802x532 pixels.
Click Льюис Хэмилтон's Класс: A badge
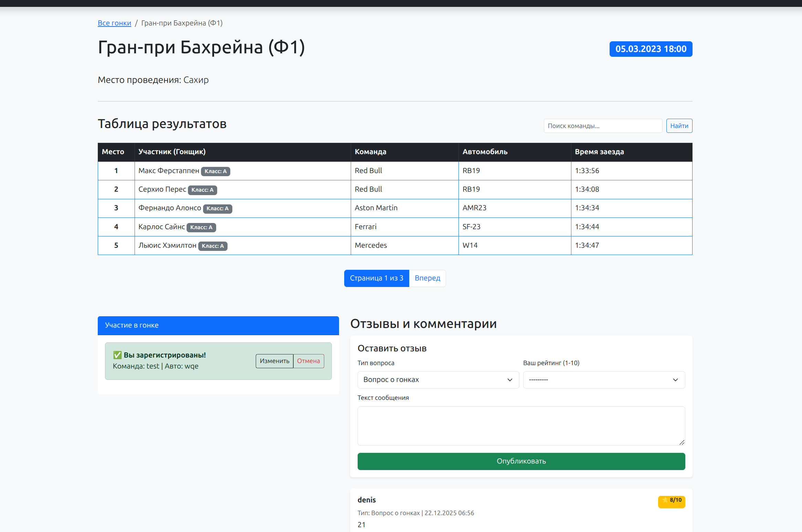(213, 246)
